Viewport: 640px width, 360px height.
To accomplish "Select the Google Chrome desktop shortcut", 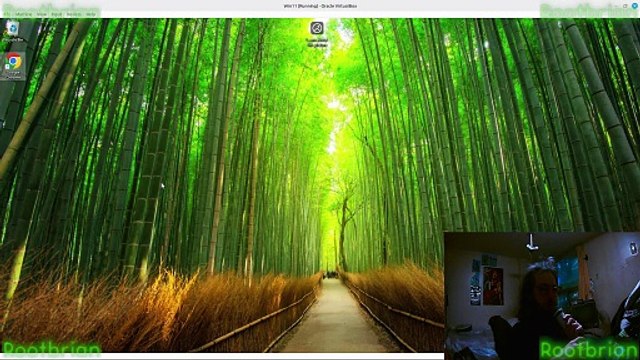I will click(13, 65).
